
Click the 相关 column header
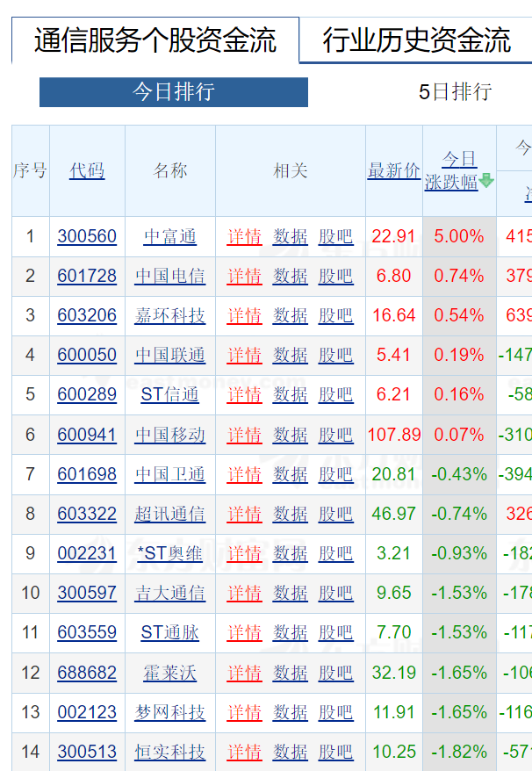click(290, 170)
